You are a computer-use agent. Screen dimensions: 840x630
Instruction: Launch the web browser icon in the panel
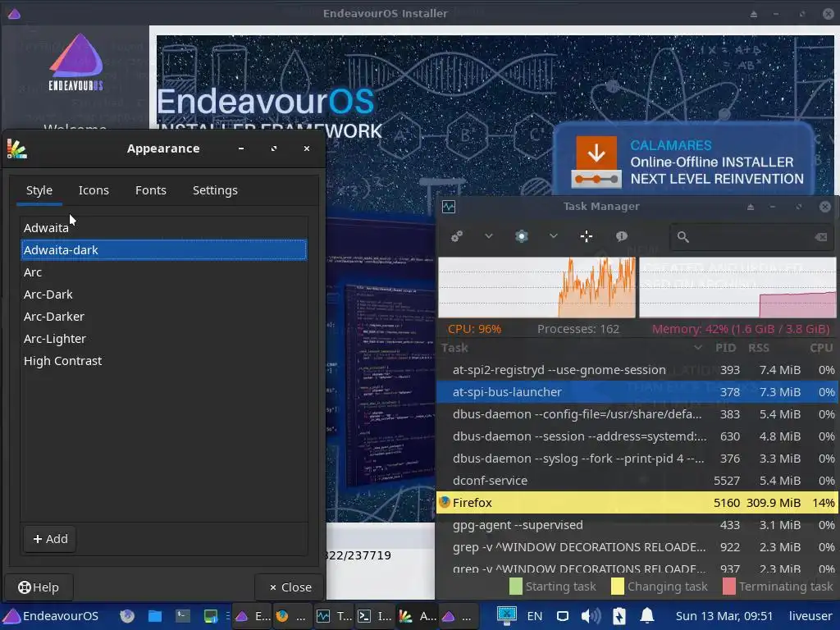[x=127, y=616]
